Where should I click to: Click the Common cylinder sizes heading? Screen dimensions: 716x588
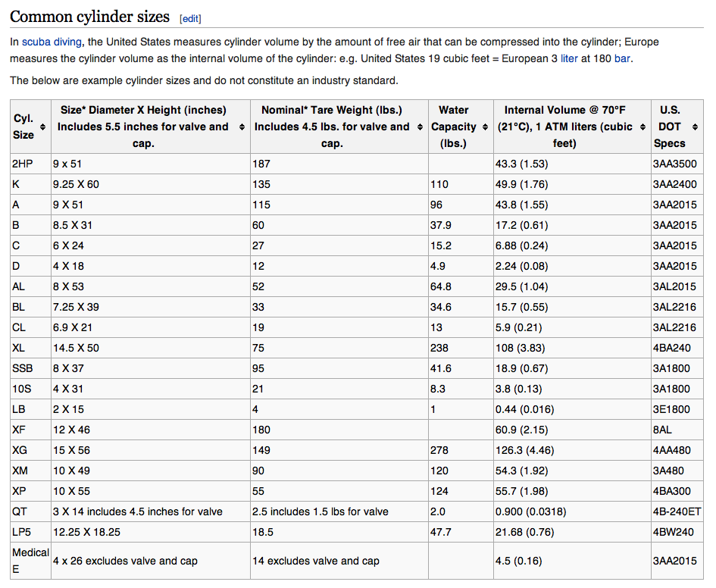coord(90,17)
